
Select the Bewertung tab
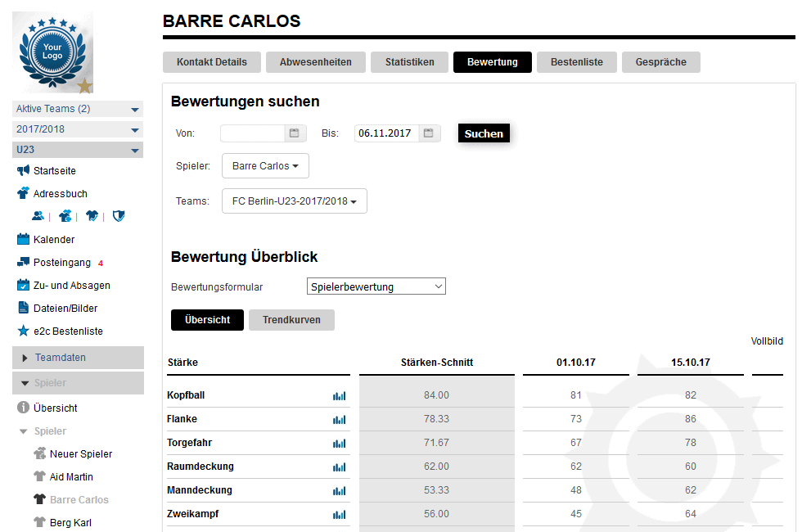coord(493,62)
